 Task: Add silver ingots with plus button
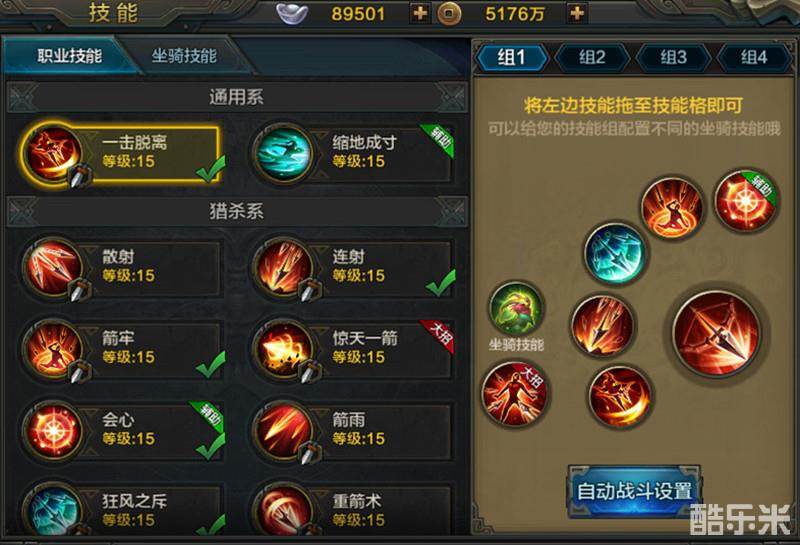click(x=419, y=13)
